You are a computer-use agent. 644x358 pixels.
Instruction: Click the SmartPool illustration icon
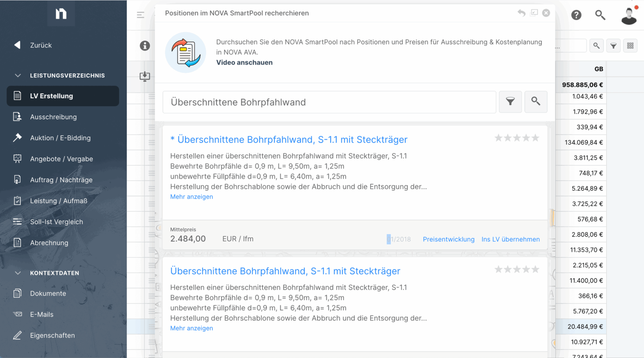(x=186, y=52)
